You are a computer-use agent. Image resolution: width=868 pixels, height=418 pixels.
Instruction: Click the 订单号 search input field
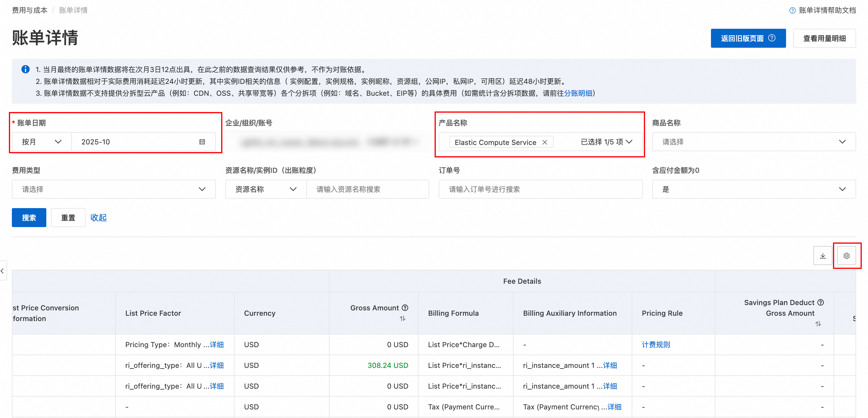(540, 189)
